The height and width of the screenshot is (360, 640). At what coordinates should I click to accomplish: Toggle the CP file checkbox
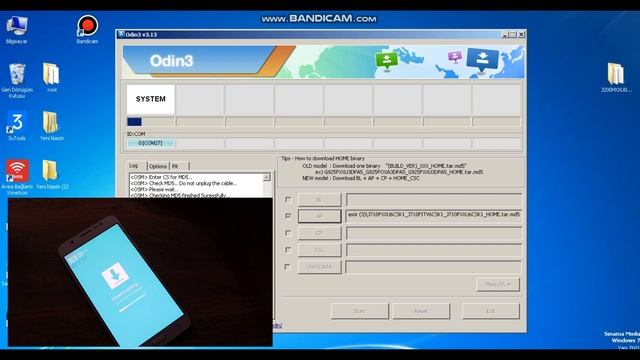point(288,233)
